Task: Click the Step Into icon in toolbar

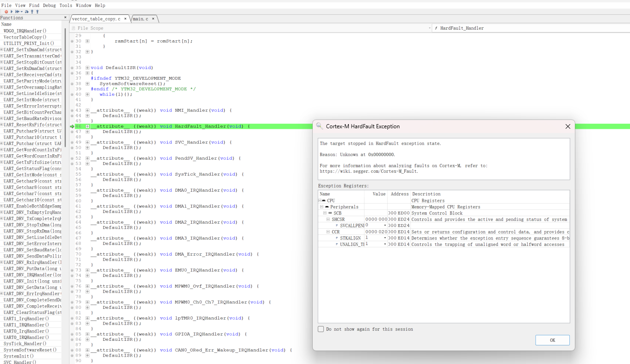Action: (32, 12)
